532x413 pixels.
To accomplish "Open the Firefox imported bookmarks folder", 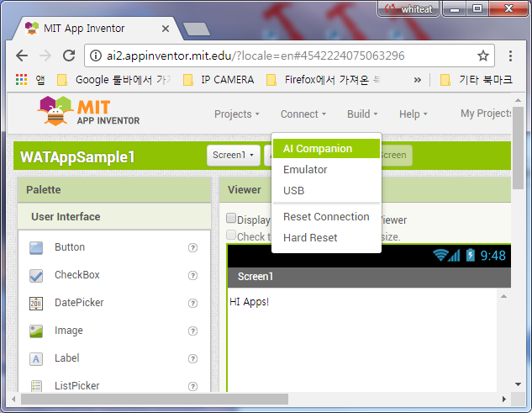I will tap(324, 80).
